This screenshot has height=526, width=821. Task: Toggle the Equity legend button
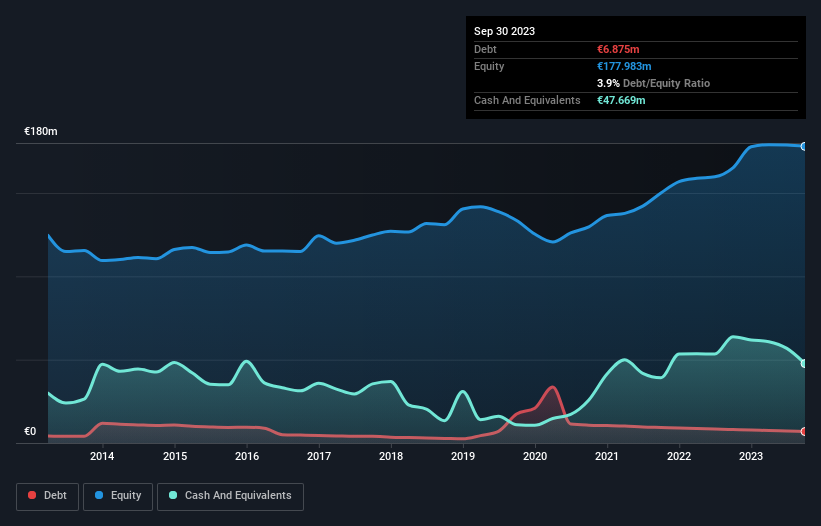click(118, 496)
